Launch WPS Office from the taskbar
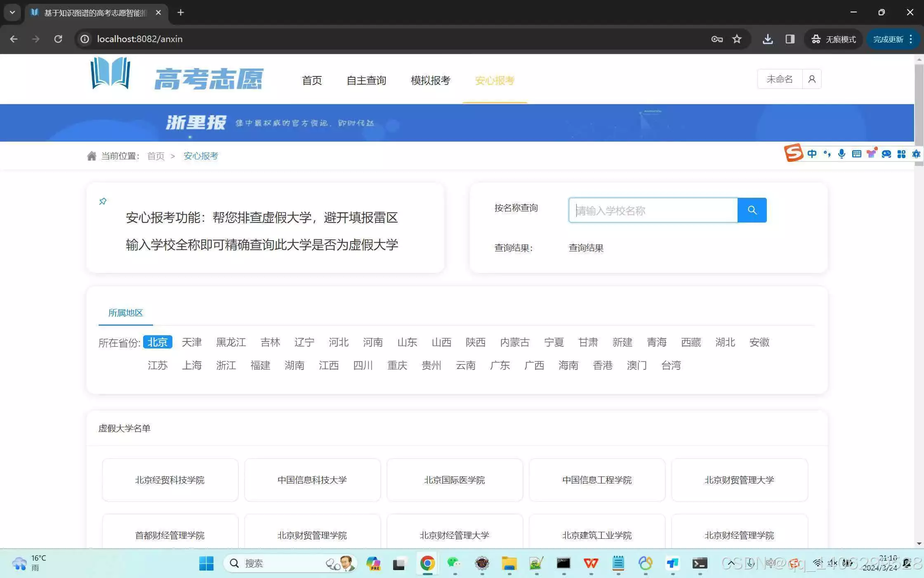 click(x=590, y=563)
